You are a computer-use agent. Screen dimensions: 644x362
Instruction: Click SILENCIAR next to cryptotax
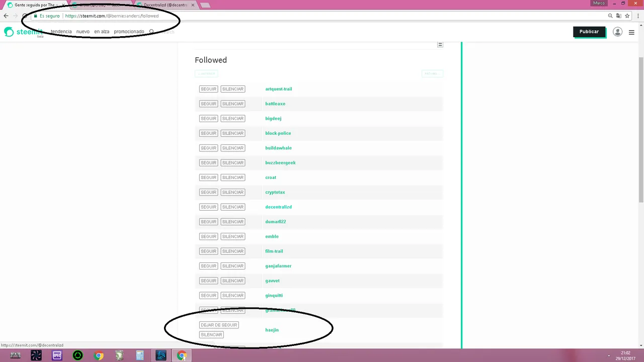coord(233,192)
